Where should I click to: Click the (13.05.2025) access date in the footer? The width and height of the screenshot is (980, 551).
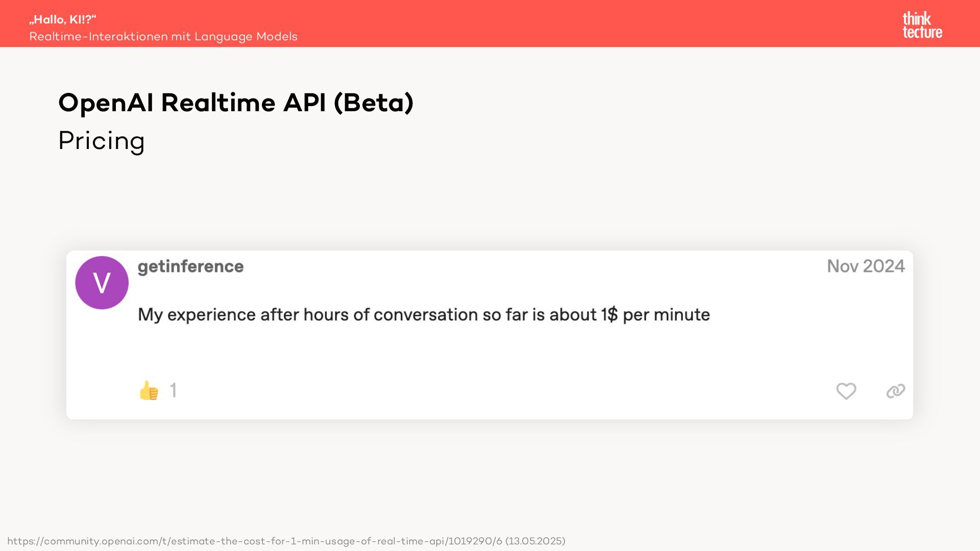(535, 541)
